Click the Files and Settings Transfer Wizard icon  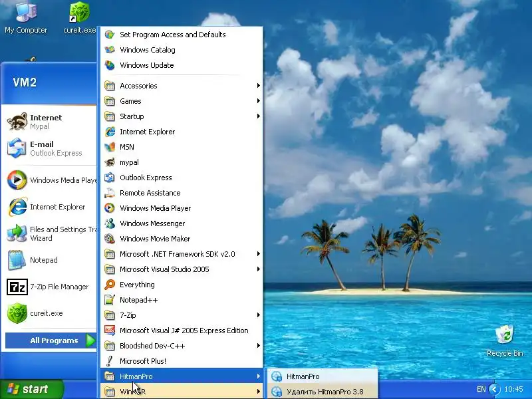[17, 233]
